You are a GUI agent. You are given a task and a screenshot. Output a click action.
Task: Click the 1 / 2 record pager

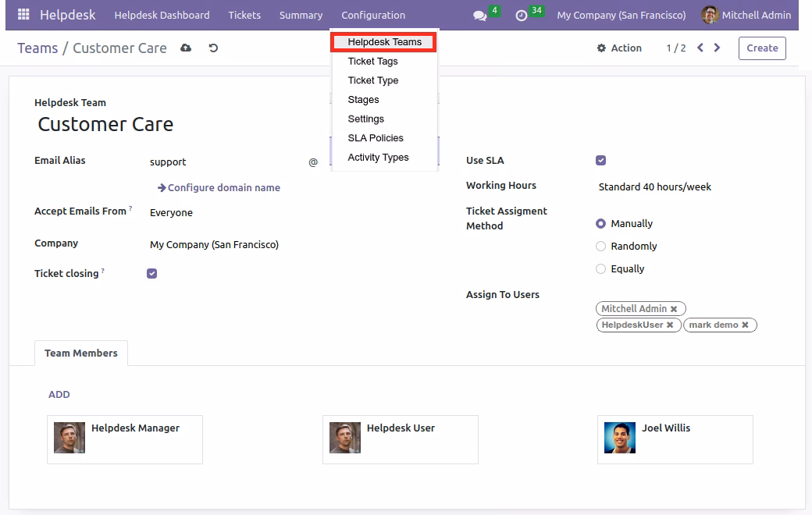tap(676, 48)
